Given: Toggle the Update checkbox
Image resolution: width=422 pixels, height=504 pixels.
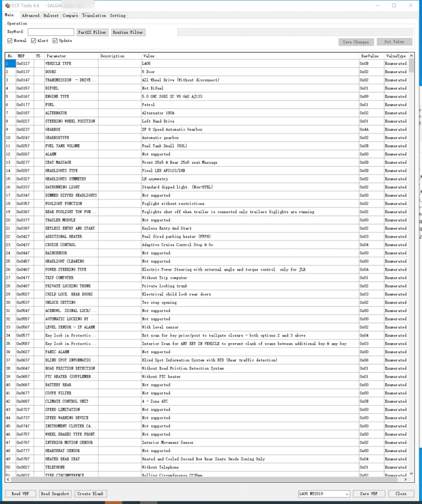Looking at the screenshot, I should [55, 41].
